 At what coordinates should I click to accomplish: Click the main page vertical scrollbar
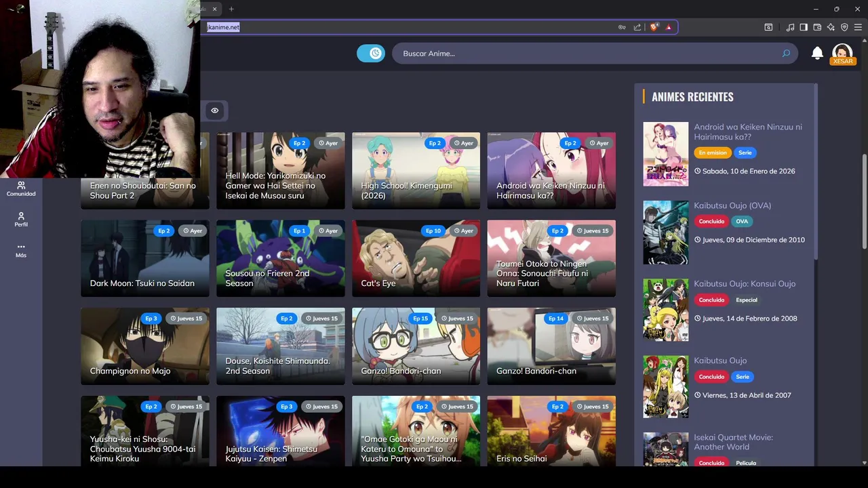click(x=864, y=201)
